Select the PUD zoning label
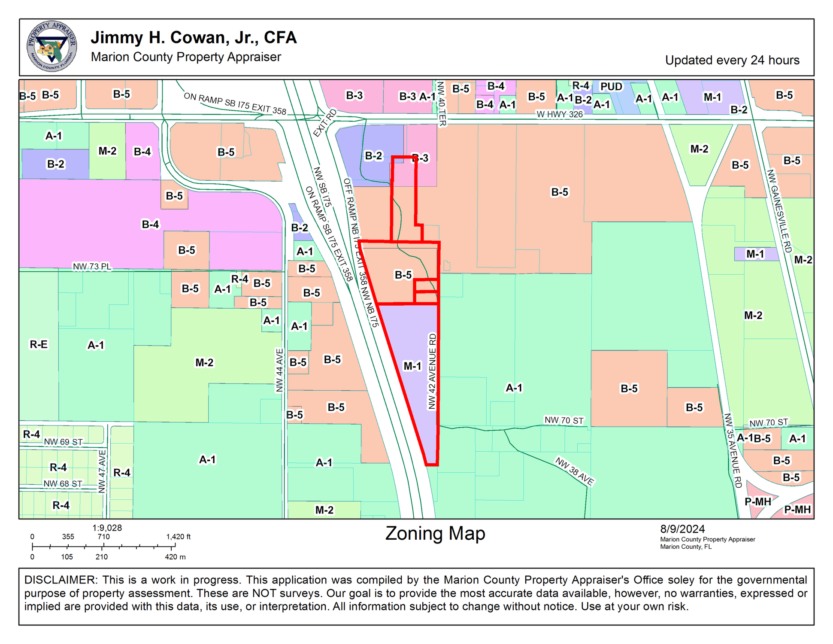833x644 pixels. click(611, 87)
